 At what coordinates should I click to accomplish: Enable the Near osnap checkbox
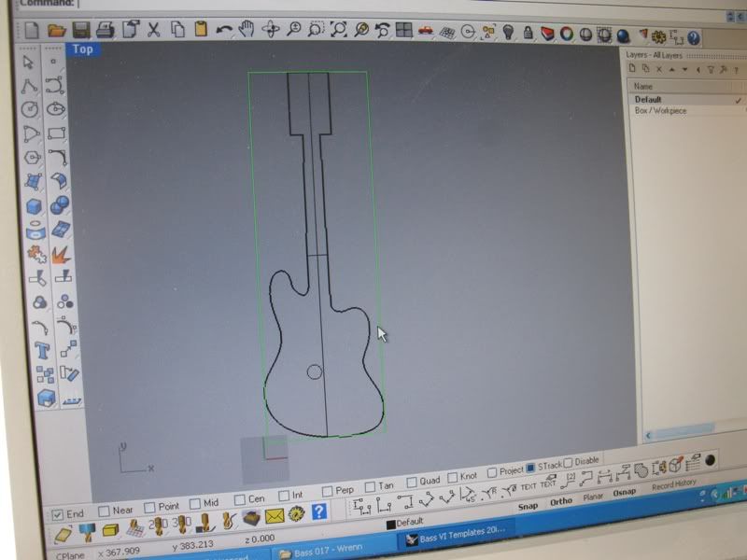point(104,511)
